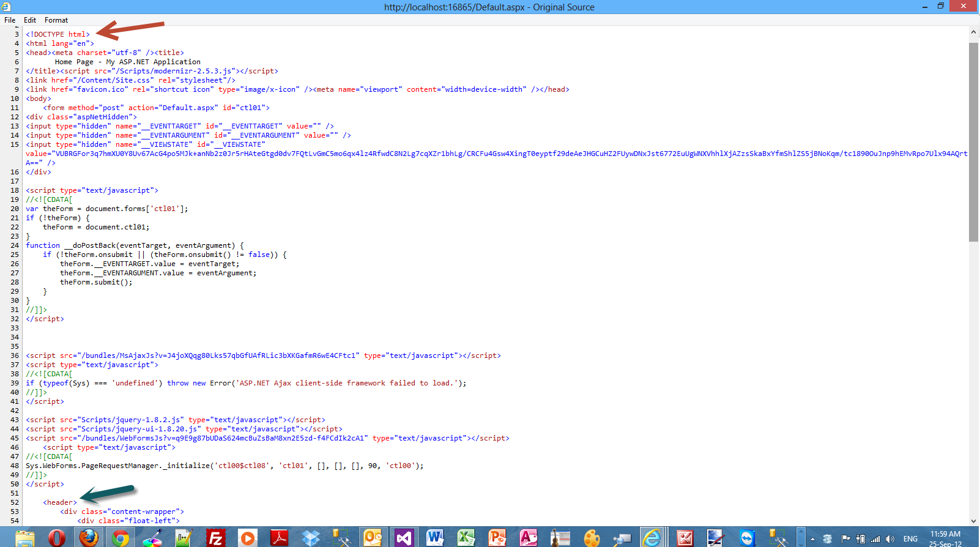Open the Paint palette icon in taskbar
980x547 pixels.
592,538
